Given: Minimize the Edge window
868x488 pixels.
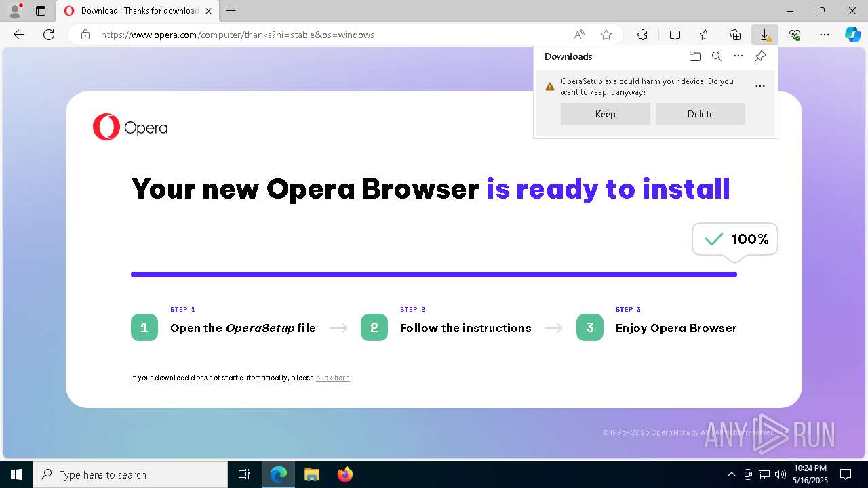Looking at the screenshot, I should (790, 11).
